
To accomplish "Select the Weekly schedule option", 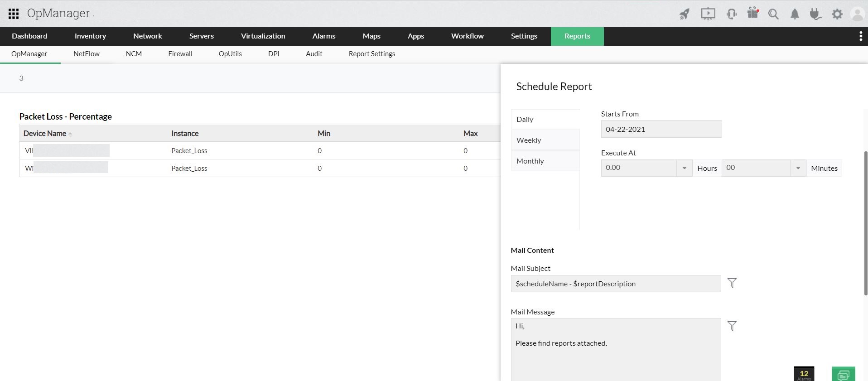I will tap(545, 140).
